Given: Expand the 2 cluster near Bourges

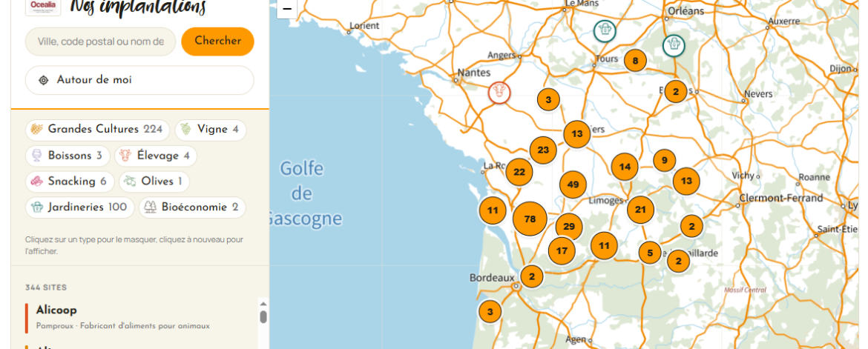Looking at the screenshot, I should pos(676,90).
